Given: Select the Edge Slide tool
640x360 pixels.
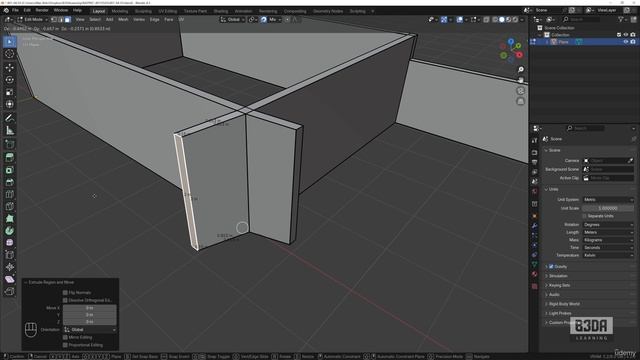Looking at the screenshot, I should (9, 255).
